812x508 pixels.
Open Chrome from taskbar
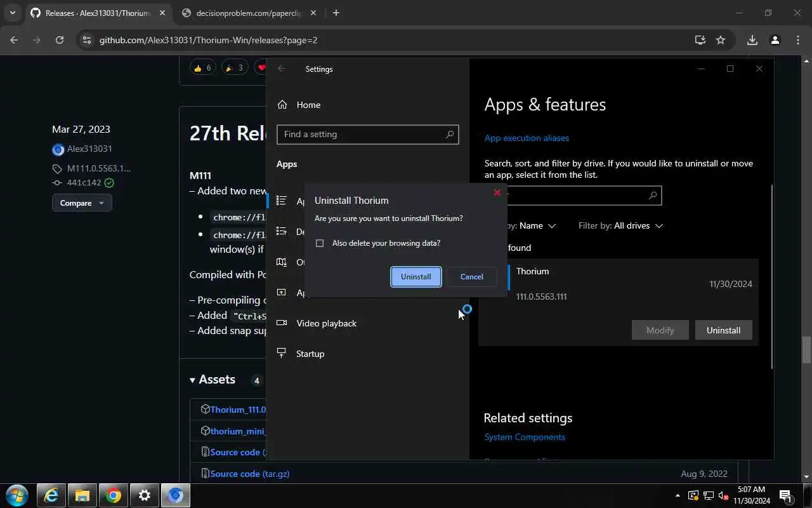114,495
